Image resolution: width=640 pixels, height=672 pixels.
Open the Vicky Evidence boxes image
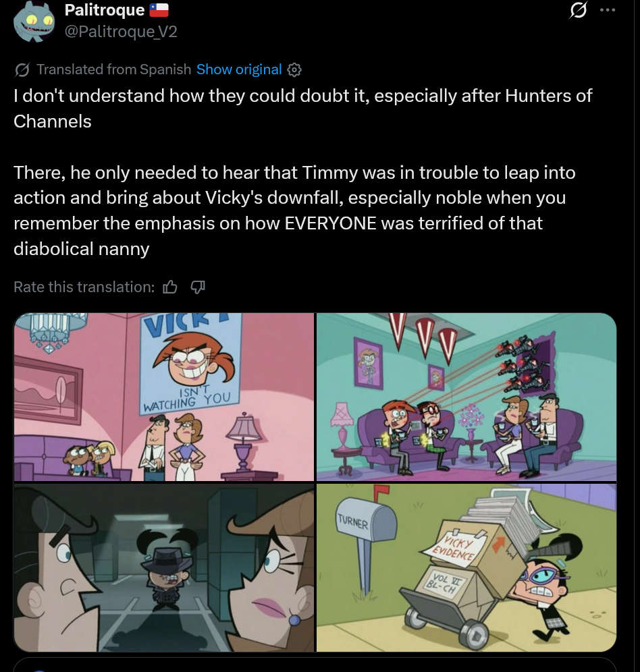(466, 567)
